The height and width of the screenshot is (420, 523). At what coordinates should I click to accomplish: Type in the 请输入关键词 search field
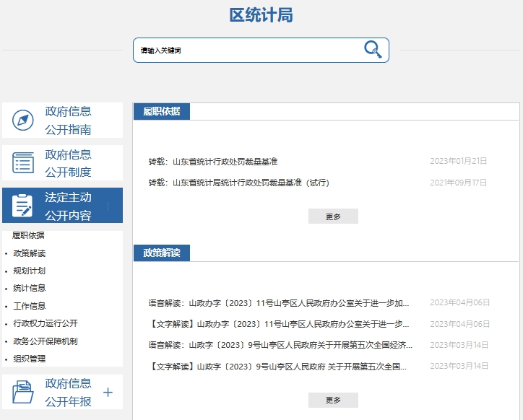pos(246,51)
